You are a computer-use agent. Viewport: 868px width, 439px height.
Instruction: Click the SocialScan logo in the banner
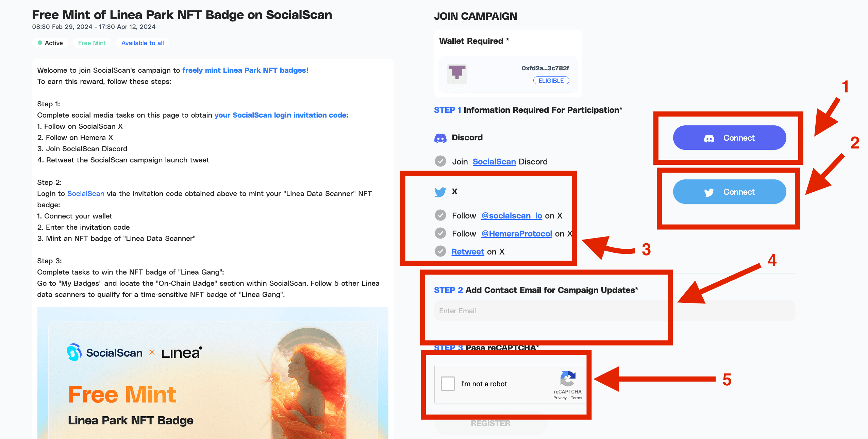[x=104, y=353]
